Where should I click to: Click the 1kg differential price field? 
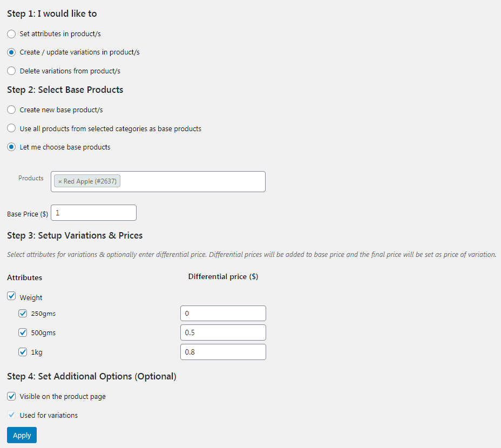[223, 352]
